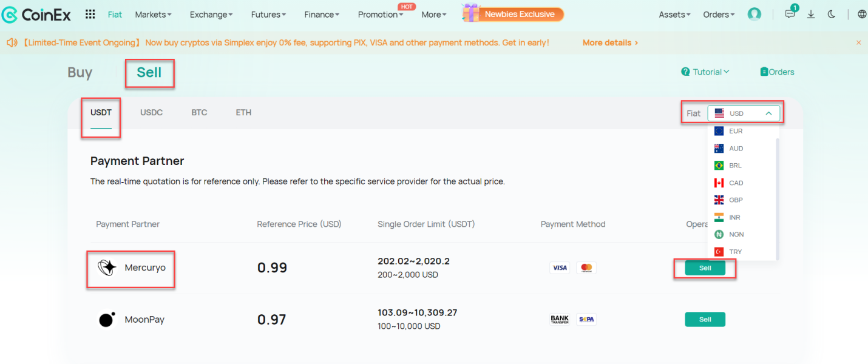This screenshot has width=868, height=364.
Task: Open the Exchange dropdown menu
Action: [211, 15]
